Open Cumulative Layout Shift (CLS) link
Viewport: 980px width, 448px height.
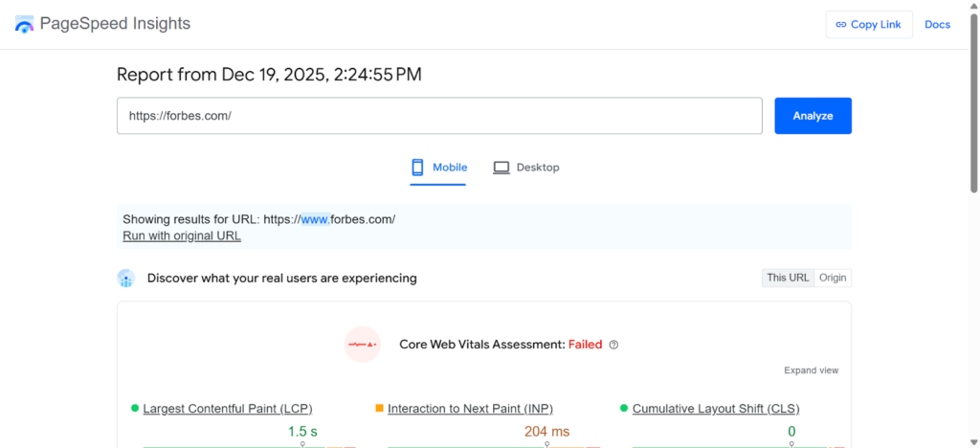coord(716,409)
